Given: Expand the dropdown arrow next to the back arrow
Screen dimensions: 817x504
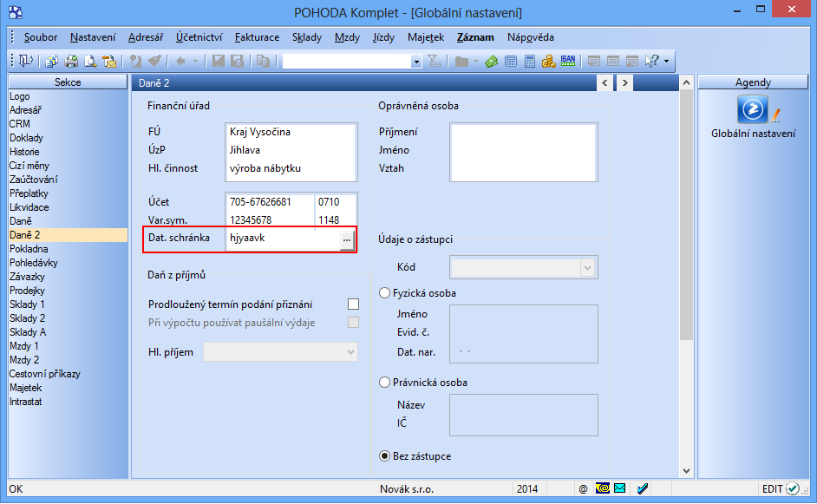Looking at the screenshot, I should pos(195,62).
